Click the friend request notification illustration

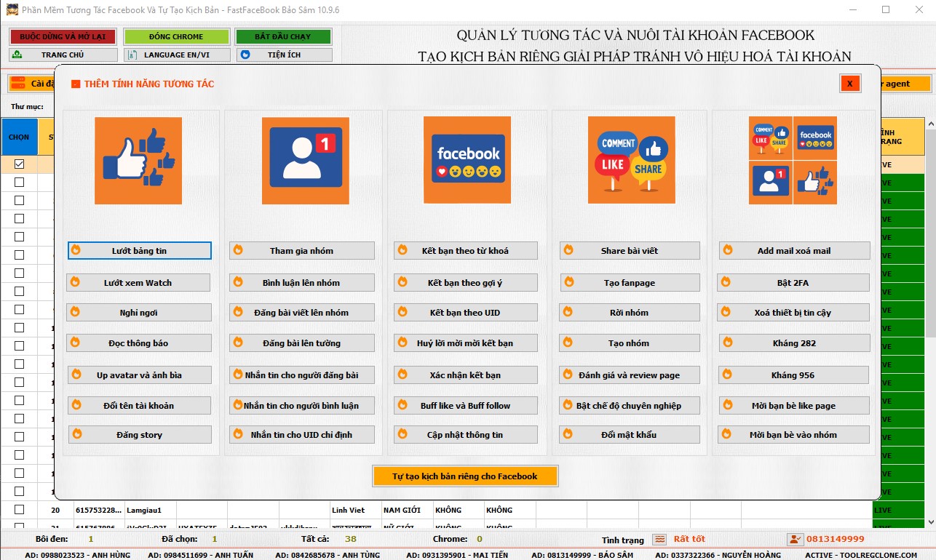[x=306, y=160]
